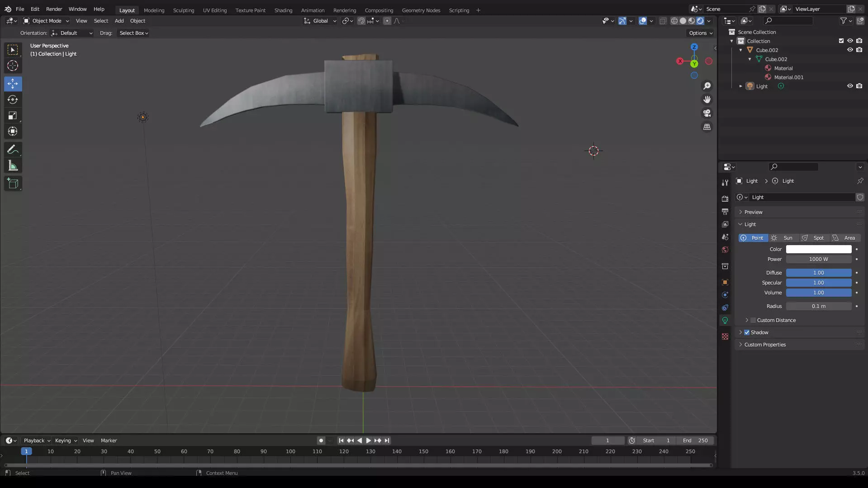Jump to the timeline end frame
This screenshot has width=868, height=488.
point(387,441)
